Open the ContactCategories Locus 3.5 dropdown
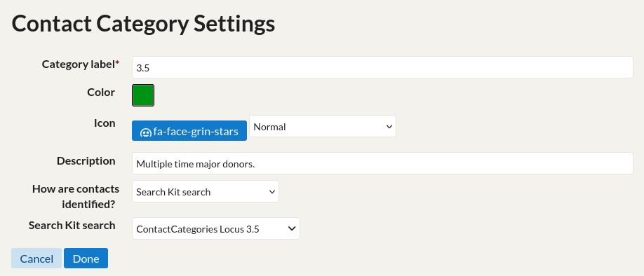Screen dimensions: 644x276 216,228
